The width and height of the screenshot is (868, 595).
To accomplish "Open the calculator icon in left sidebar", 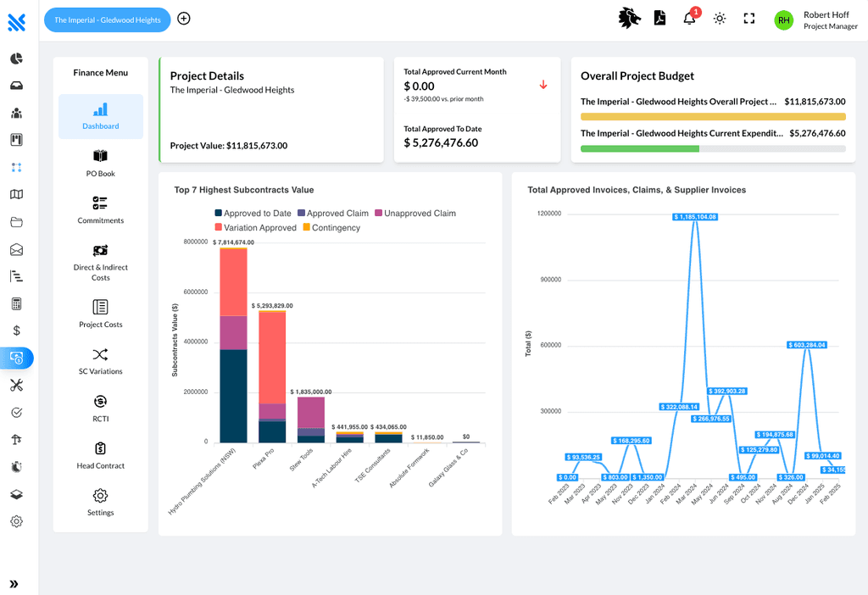I will coord(17,303).
